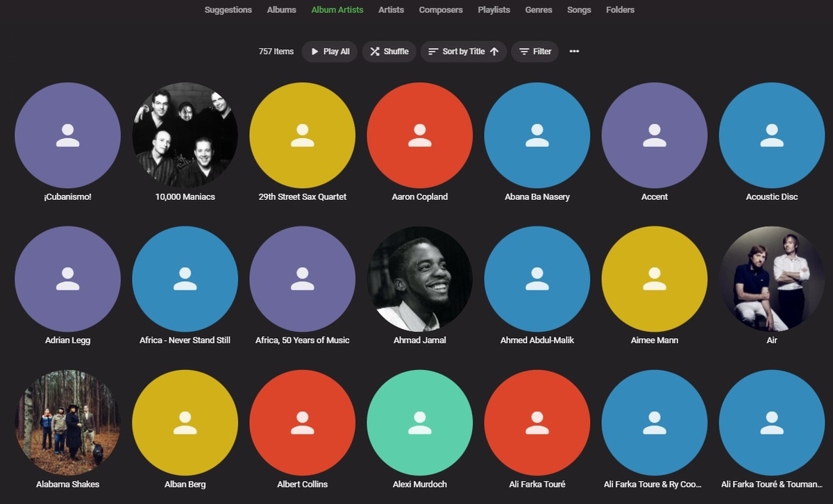This screenshot has height=504, width=833.
Task: Open the Ali Farka Touré artist link
Action: click(537, 484)
